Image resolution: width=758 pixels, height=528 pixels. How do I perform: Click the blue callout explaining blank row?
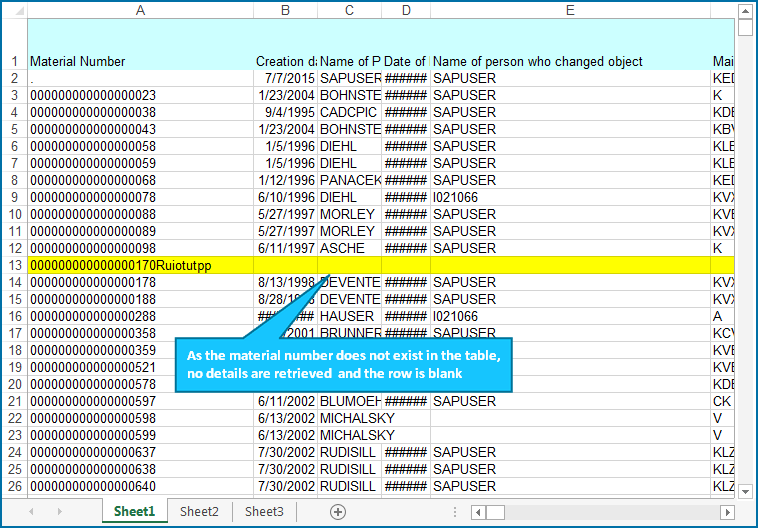pos(345,364)
